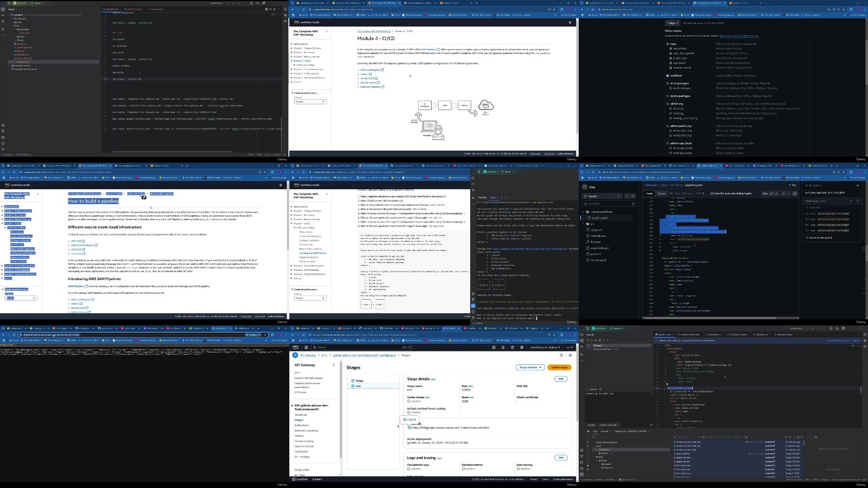Screen dimensions: 868x488
Task: Uncheck the workflow scope checkbox
Action: pyautogui.click(x=667, y=76)
